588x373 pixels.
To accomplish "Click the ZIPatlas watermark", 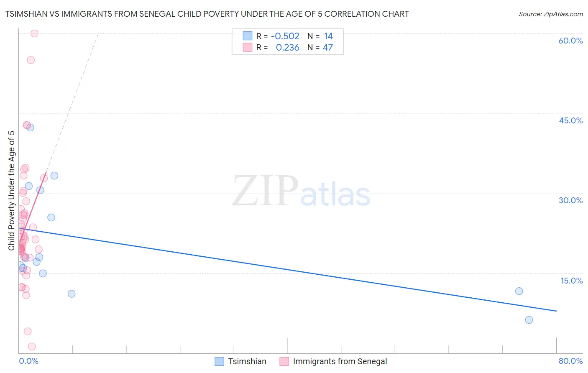I will click(x=301, y=192).
